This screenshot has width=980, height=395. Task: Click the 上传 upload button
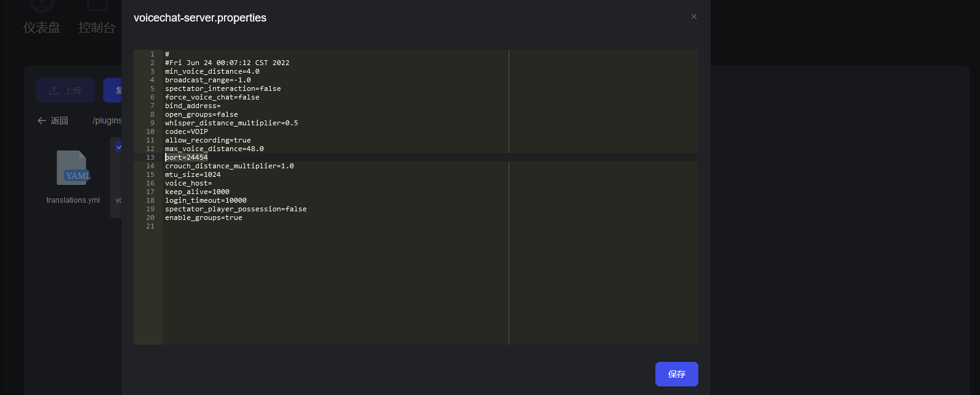point(65,90)
